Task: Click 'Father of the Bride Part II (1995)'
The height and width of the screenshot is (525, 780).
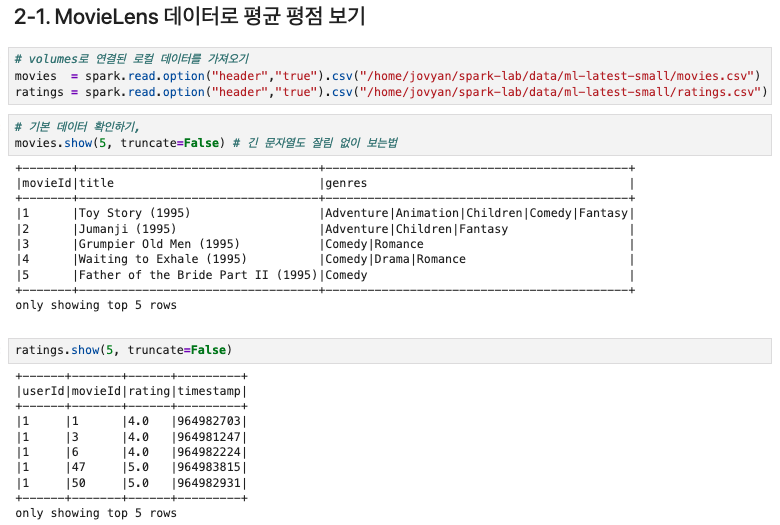Action: click(198, 275)
